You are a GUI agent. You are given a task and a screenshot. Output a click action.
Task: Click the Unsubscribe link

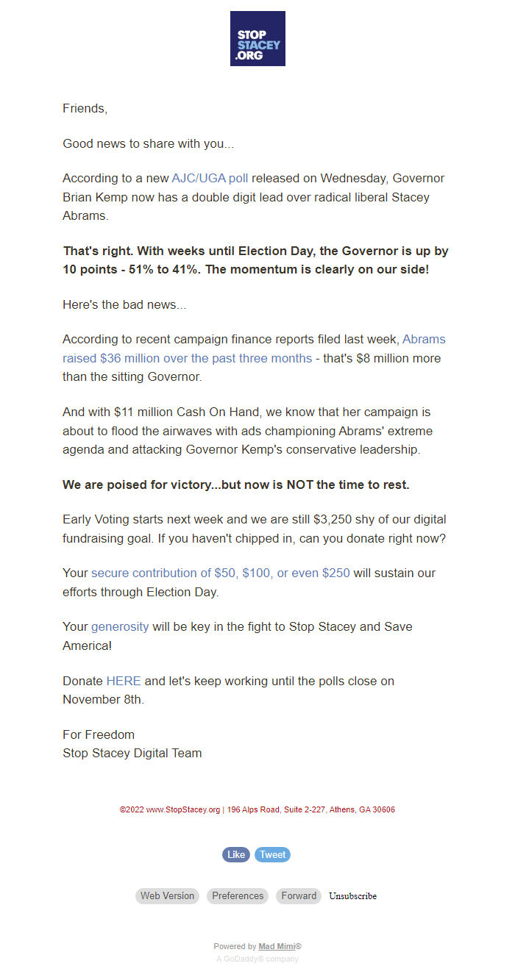(x=352, y=895)
